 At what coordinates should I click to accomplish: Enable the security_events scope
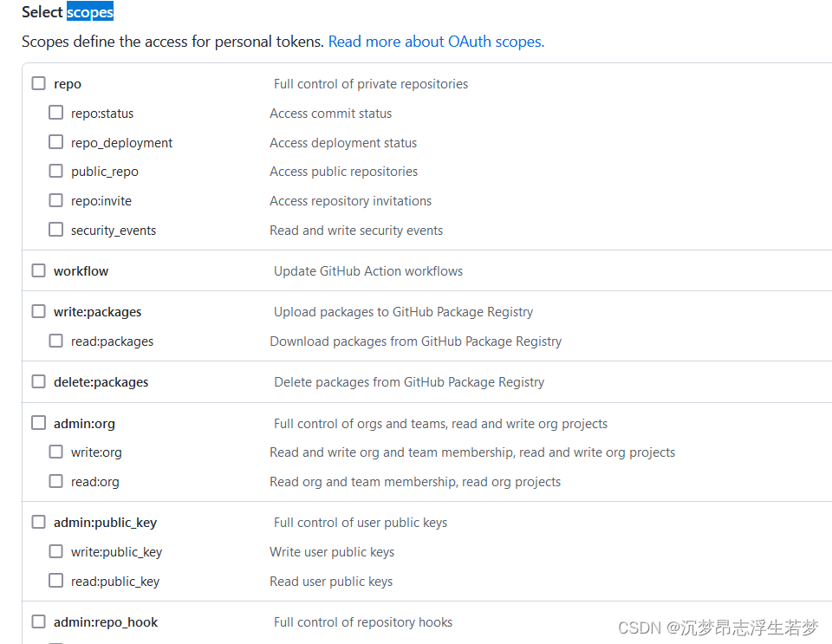click(55, 229)
